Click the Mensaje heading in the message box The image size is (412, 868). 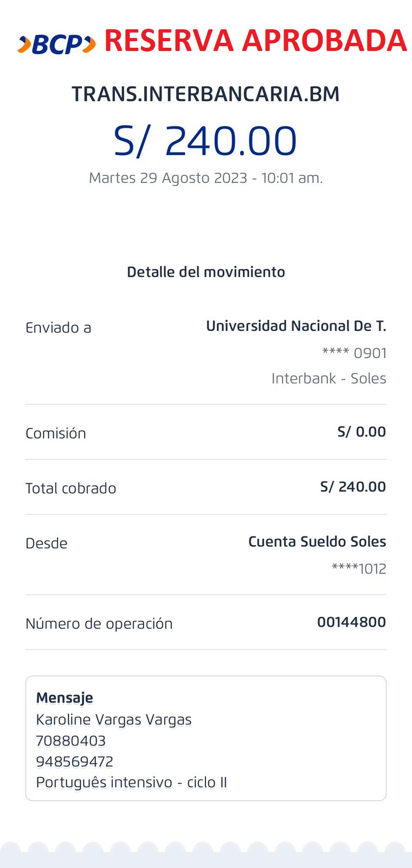pyautogui.click(x=65, y=698)
